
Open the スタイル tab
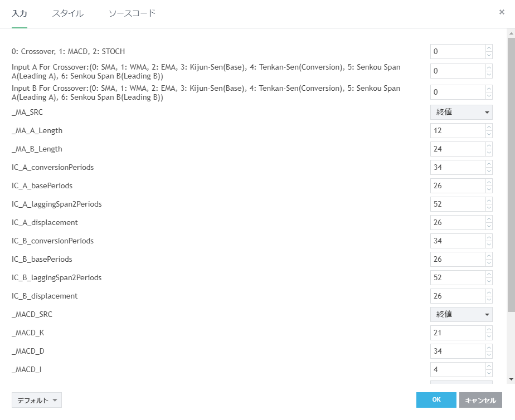(x=67, y=13)
